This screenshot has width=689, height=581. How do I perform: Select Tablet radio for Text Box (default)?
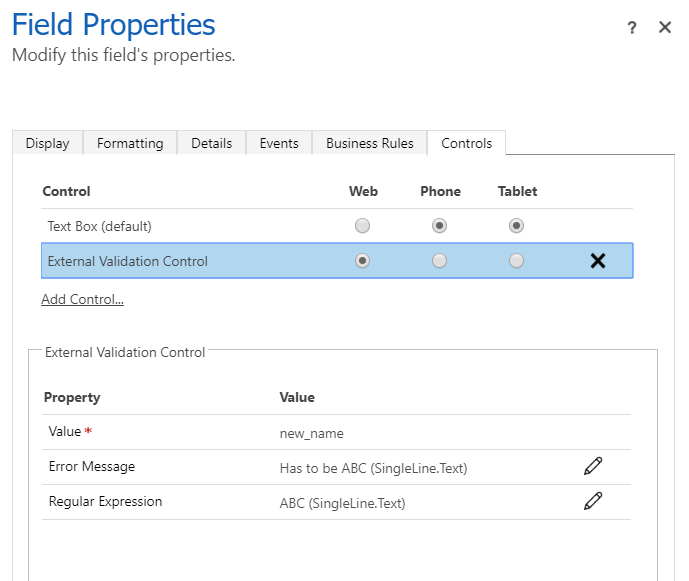pos(516,226)
